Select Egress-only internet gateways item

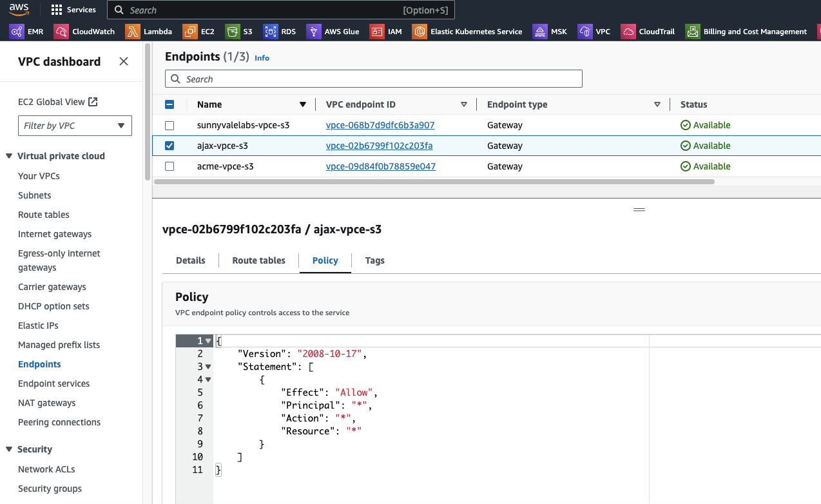(59, 260)
